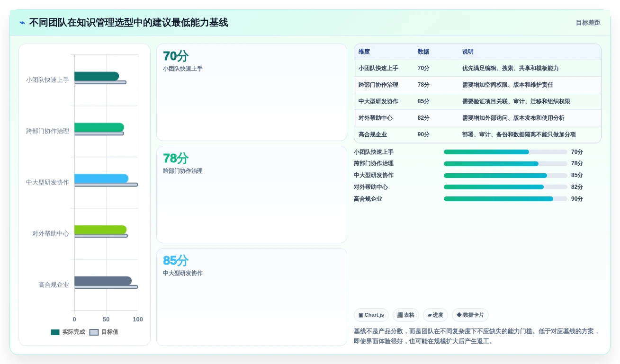Screen dimensions: 620x364
Task: Click description 需要增加空间权限、版本和维护责任
Action: (x=508, y=85)
